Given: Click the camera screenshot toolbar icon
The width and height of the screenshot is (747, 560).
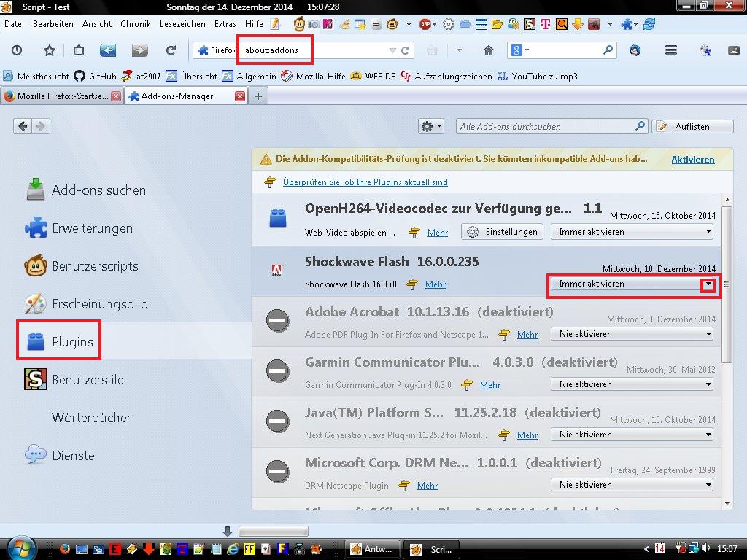Looking at the screenshot, I should tap(314, 24).
